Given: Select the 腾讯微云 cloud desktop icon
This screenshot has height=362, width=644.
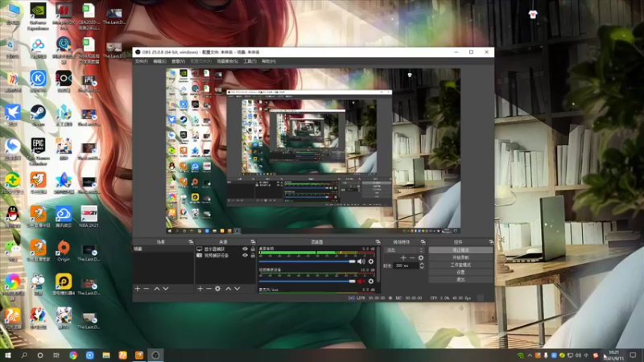Looking at the screenshot, I should (64, 216).
